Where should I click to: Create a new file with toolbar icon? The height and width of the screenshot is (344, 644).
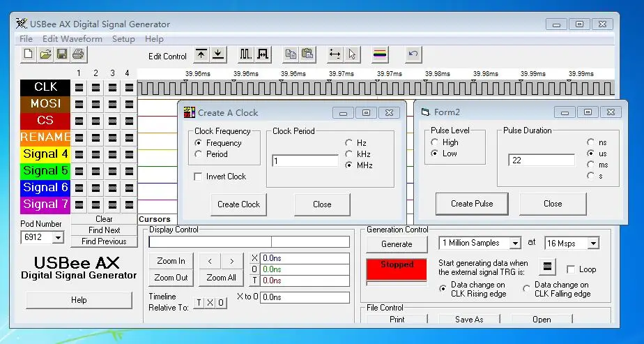(29, 54)
